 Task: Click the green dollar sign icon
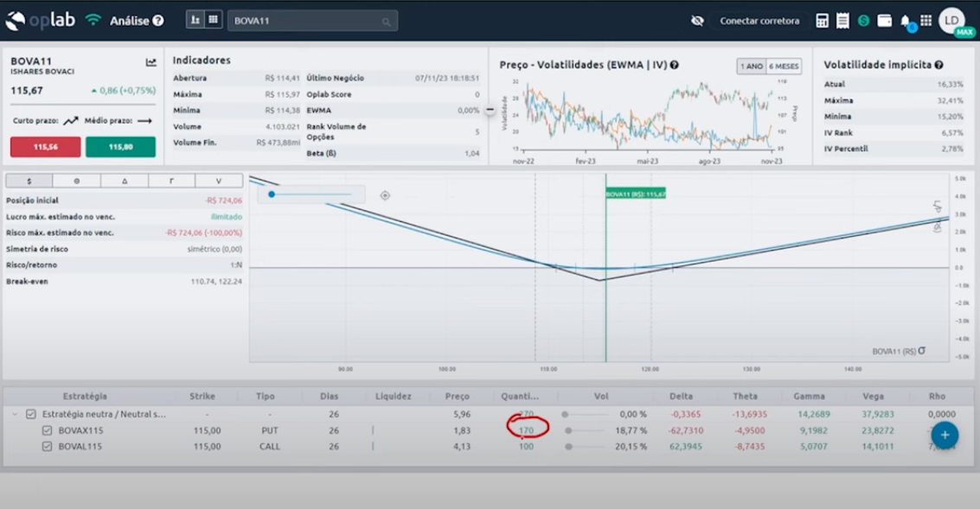click(x=863, y=21)
